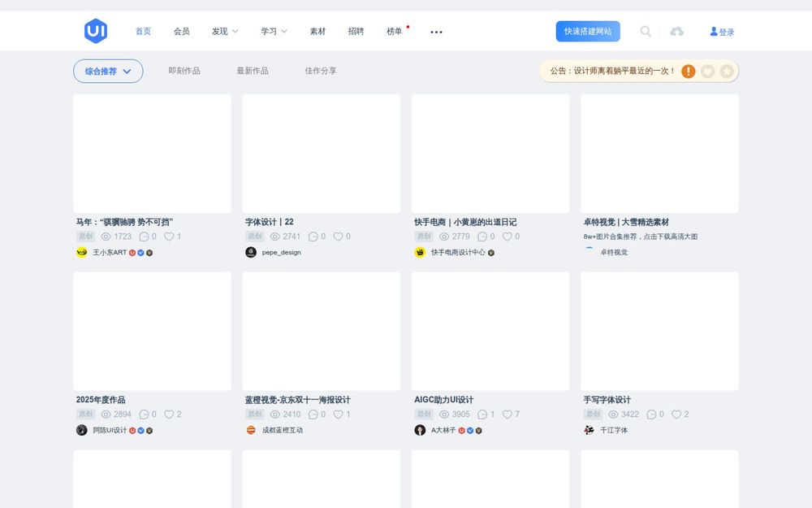Switch to the 佳作分享 tab
This screenshot has width=812, height=508.
pos(320,71)
